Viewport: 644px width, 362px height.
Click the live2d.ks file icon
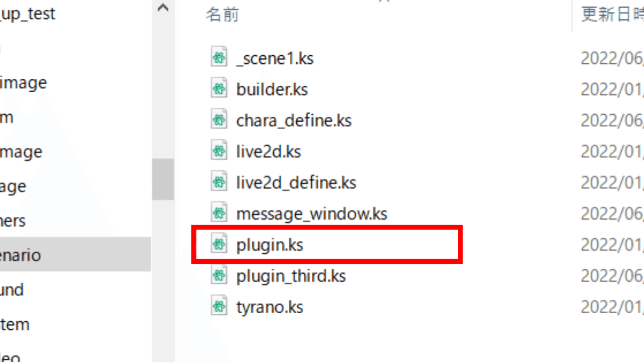point(218,151)
